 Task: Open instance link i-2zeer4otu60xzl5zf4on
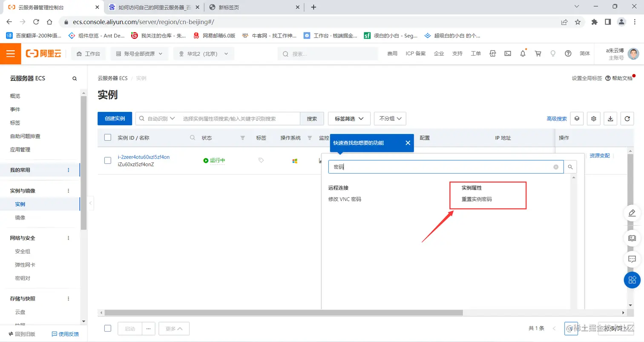coord(144,157)
